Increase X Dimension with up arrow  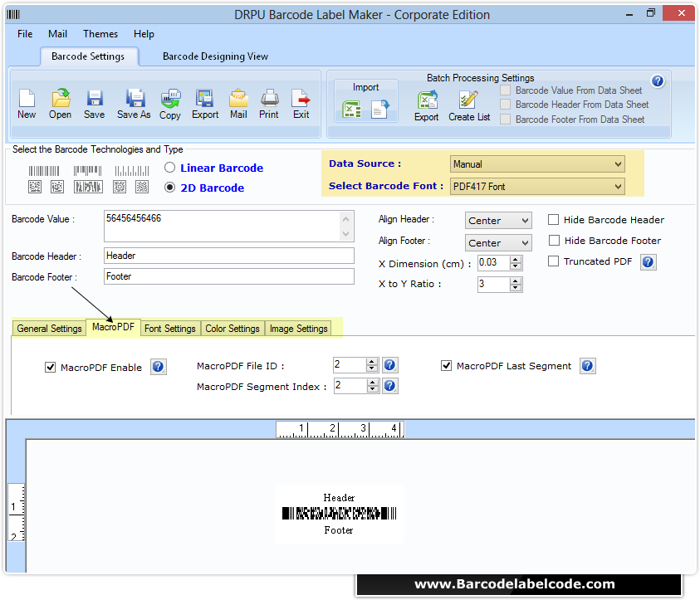pyautogui.click(x=516, y=260)
